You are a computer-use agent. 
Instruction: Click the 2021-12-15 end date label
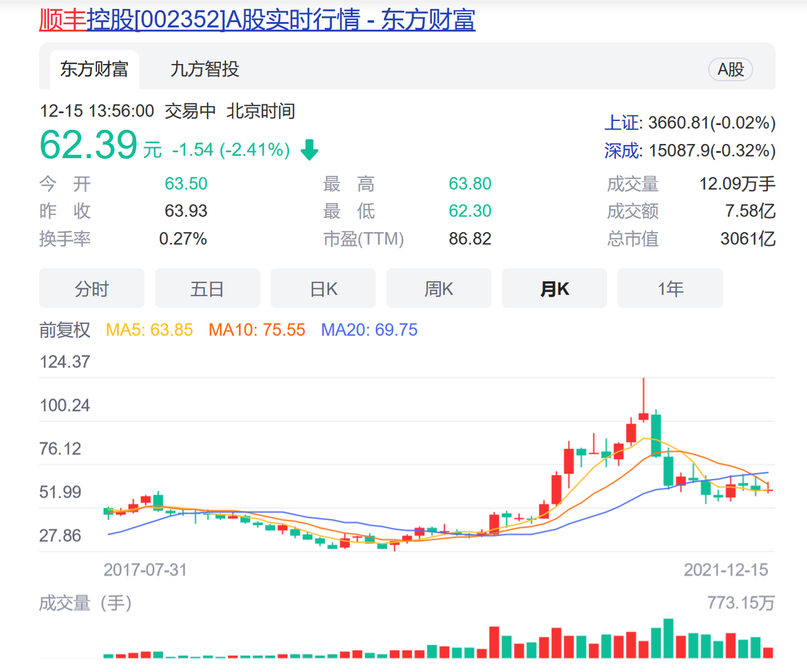point(726,570)
